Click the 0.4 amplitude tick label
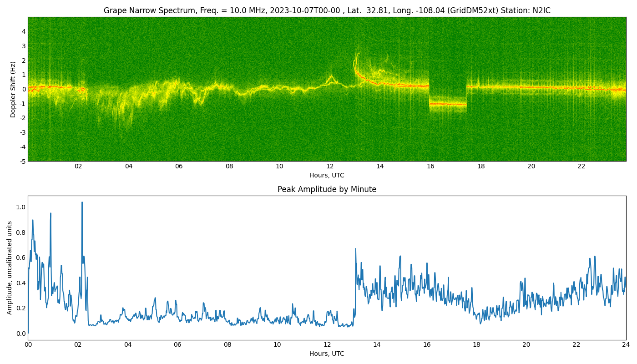 tap(20, 283)
